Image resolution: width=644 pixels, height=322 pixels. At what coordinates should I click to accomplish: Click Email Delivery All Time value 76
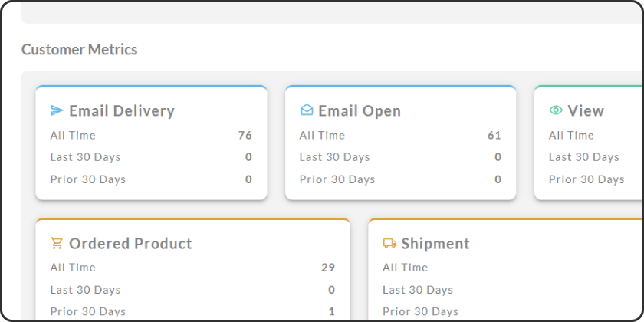245,136
